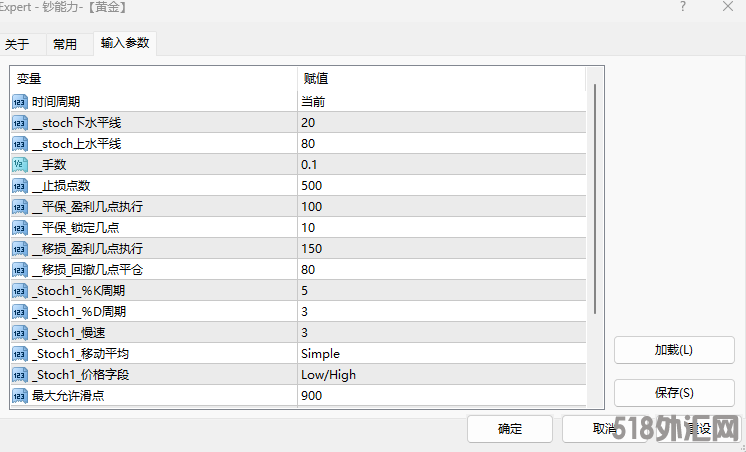The height and width of the screenshot is (452, 746).
Task: Click the icon beside _Stoch1_%K周期
Action: click(20, 290)
